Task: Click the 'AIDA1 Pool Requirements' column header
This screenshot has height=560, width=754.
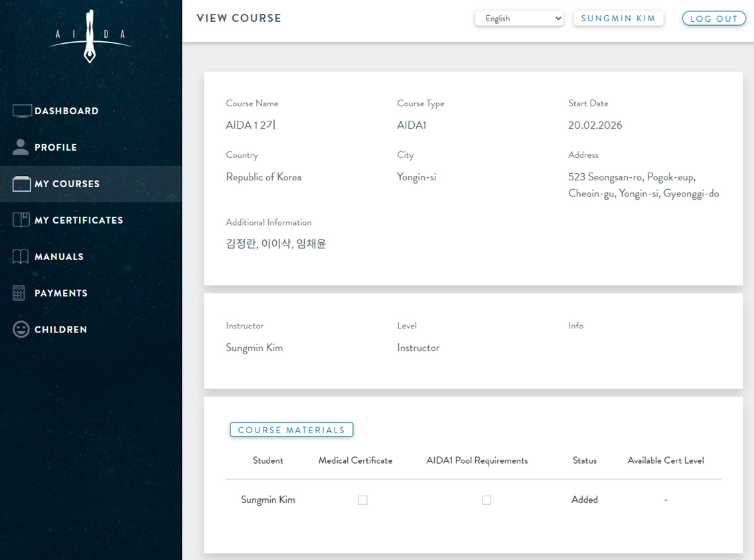Action: [477, 460]
